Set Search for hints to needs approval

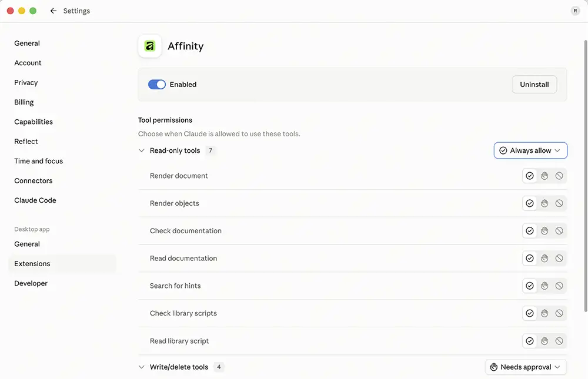[544, 286]
